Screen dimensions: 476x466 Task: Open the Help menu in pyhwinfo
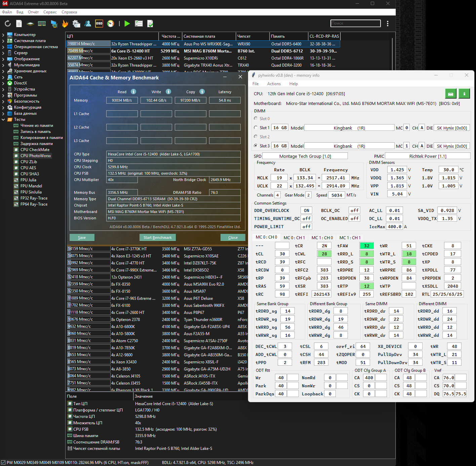[x=293, y=84]
